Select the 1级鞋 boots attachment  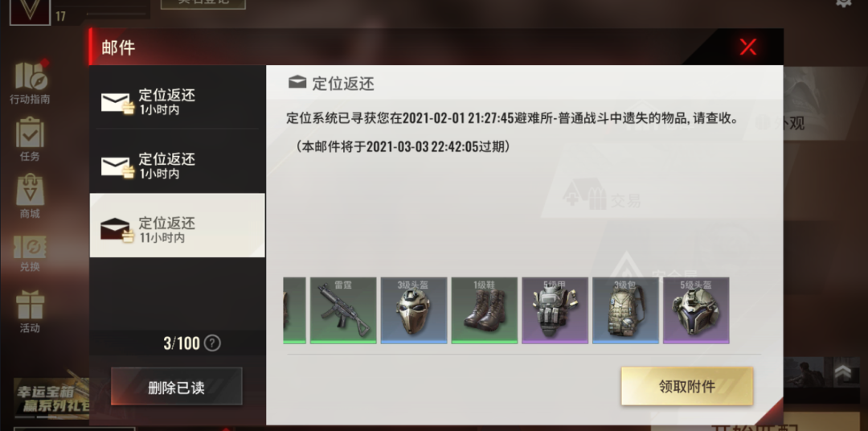pyautogui.click(x=485, y=310)
